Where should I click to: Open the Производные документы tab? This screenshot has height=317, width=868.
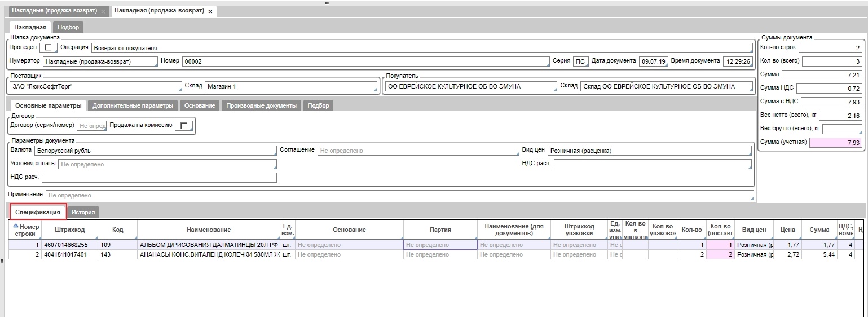click(261, 105)
